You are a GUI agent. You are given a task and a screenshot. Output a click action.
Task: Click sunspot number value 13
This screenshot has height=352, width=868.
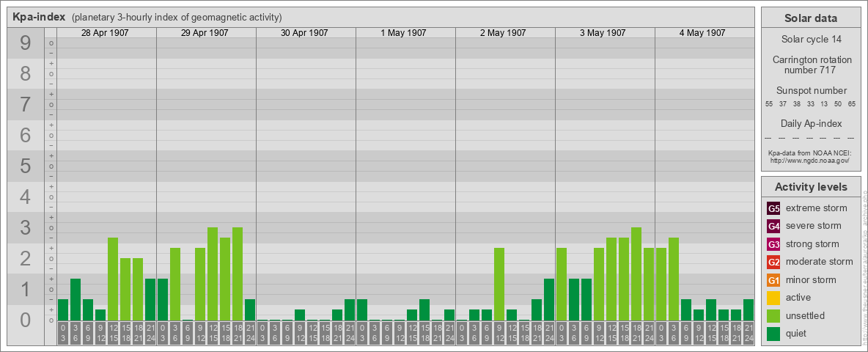tap(824, 104)
